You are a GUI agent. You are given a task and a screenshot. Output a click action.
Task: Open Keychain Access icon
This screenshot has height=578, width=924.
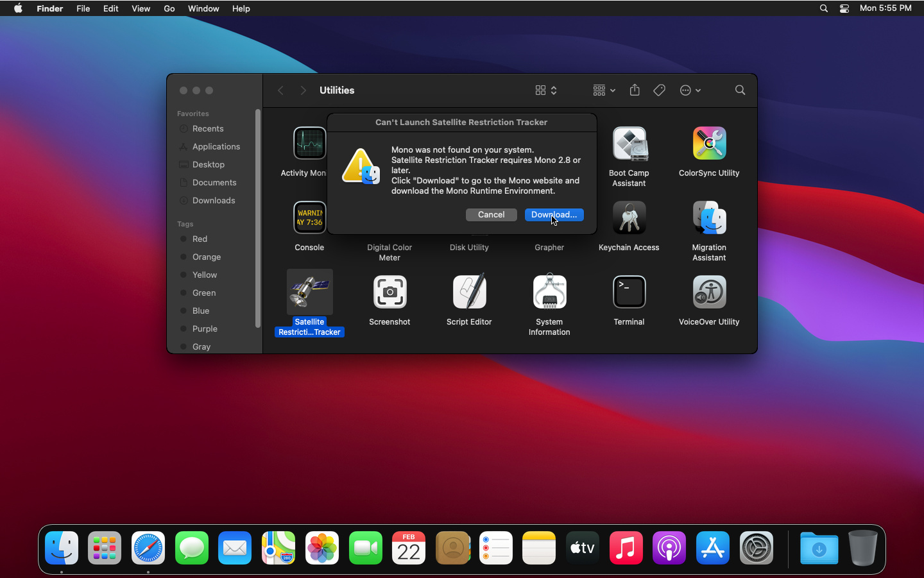point(629,218)
